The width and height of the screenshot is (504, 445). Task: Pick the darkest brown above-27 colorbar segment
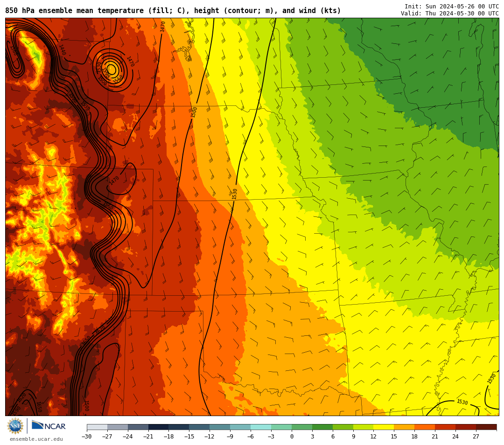486,427
